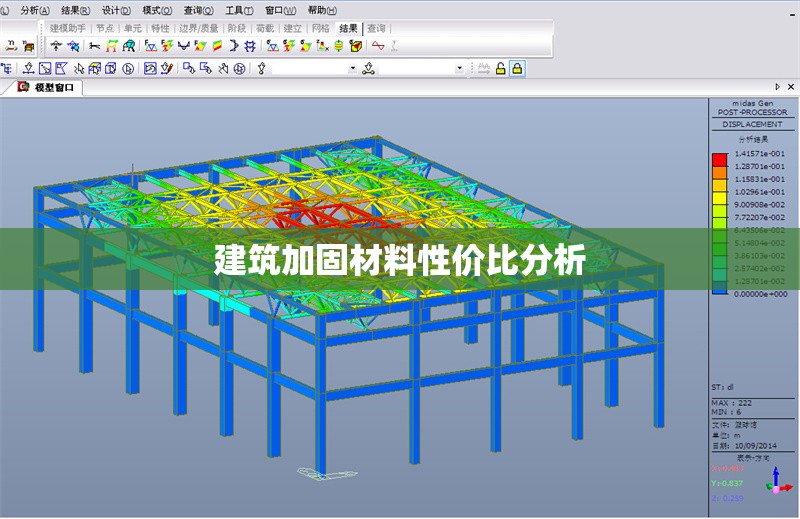800x519 pixels.
Task: Click the node-pin icon left of first combo box
Action: (x=262, y=69)
